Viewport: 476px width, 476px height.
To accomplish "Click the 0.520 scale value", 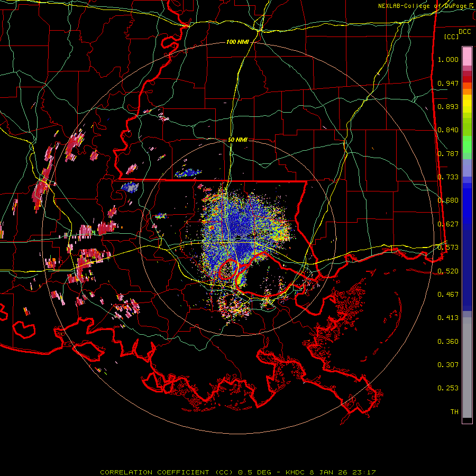I will [x=448, y=271].
